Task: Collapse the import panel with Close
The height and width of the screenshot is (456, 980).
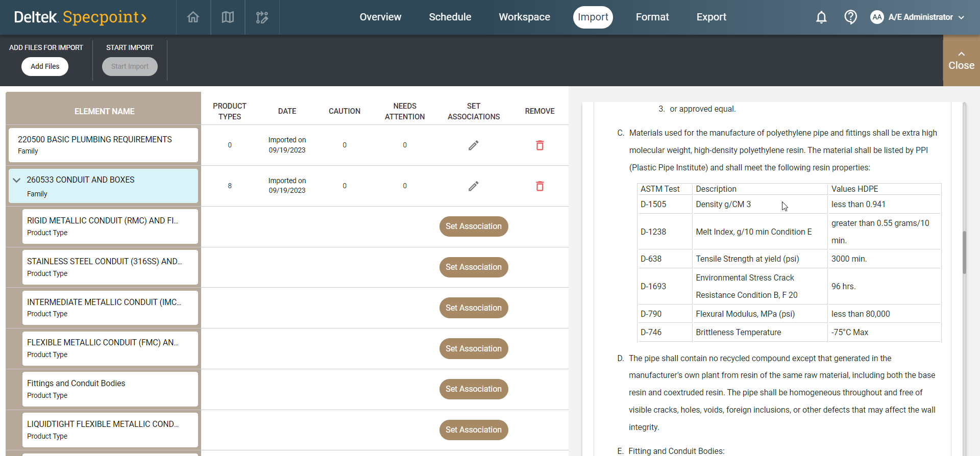Action: pos(961,61)
